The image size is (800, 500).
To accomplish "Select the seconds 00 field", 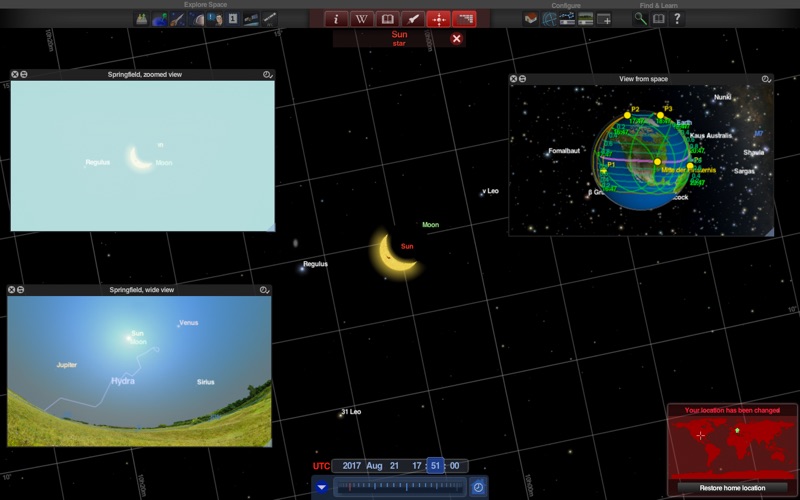I will pos(455,466).
